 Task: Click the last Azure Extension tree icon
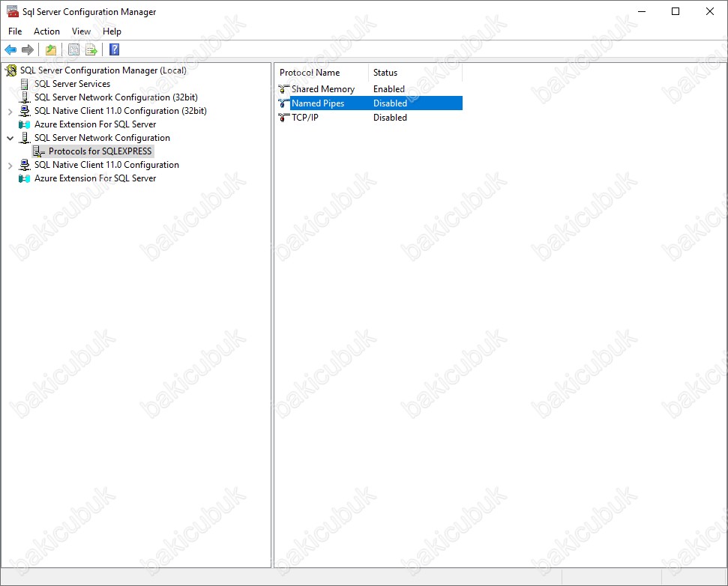click(25, 178)
